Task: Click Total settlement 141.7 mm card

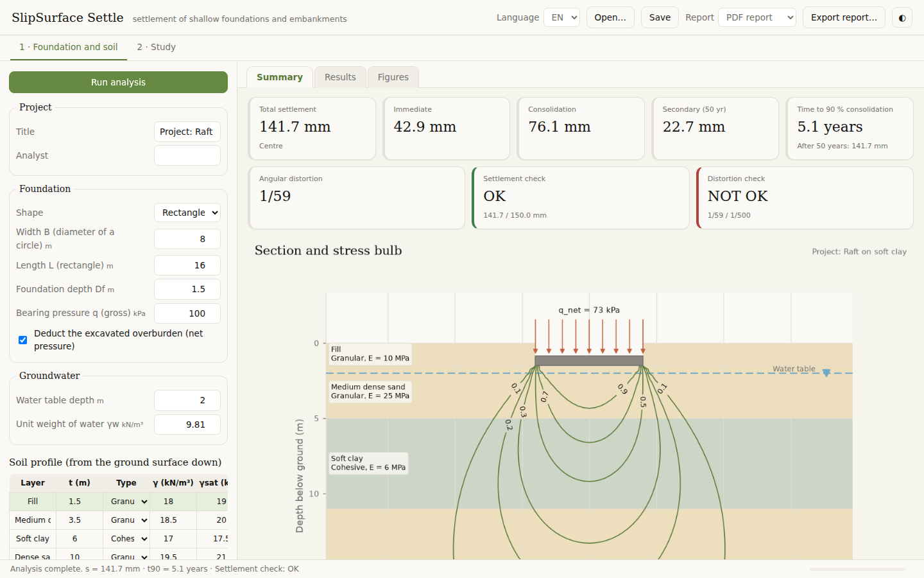Action: coord(312,128)
